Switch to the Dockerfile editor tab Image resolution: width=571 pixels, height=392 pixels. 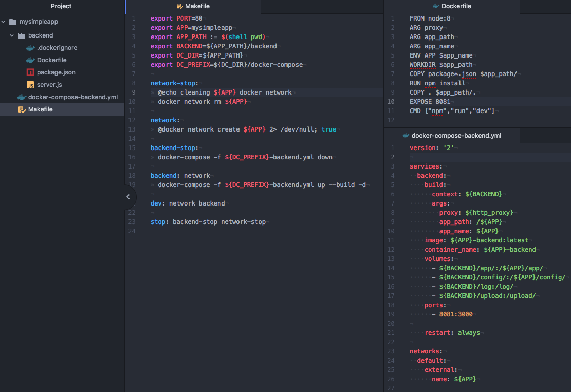click(452, 7)
